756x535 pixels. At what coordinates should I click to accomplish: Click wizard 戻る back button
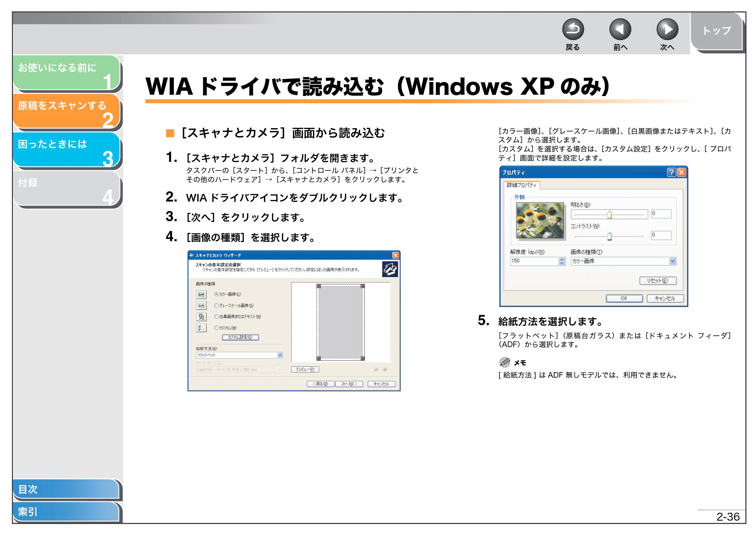click(321, 384)
